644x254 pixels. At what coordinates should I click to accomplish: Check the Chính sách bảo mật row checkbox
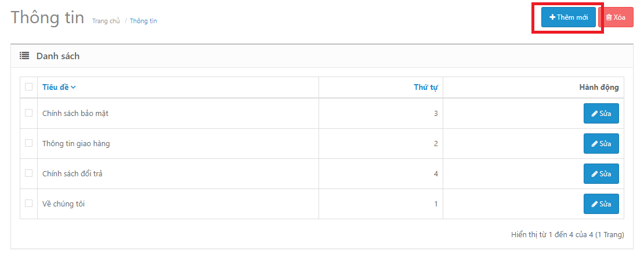(29, 113)
